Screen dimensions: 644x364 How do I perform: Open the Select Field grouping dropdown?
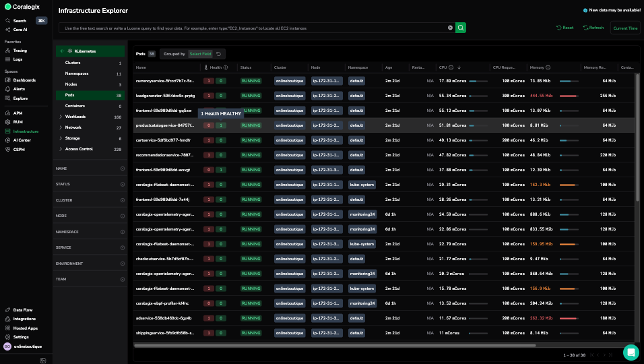(199, 53)
